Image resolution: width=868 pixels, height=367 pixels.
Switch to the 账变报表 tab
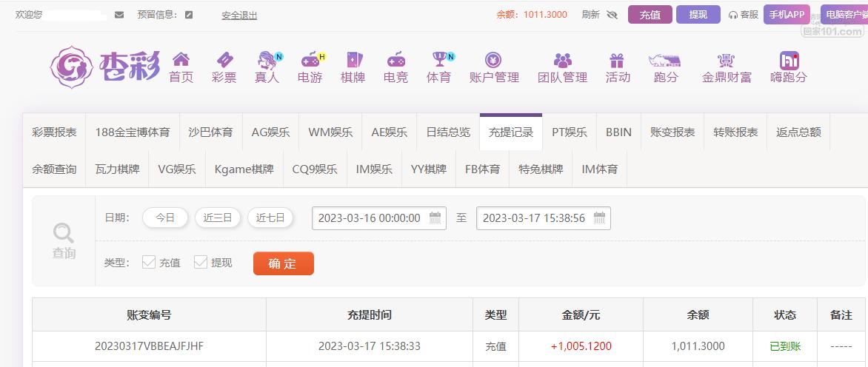(x=672, y=132)
